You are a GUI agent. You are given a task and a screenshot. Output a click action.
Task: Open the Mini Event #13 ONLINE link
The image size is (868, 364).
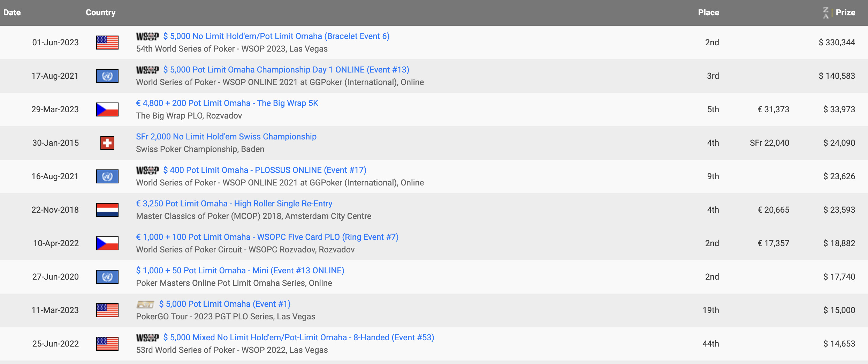click(240, 271)
